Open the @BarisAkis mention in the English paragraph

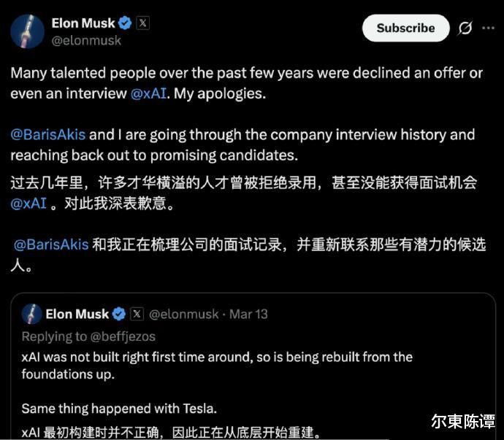[x=48, y=135]
